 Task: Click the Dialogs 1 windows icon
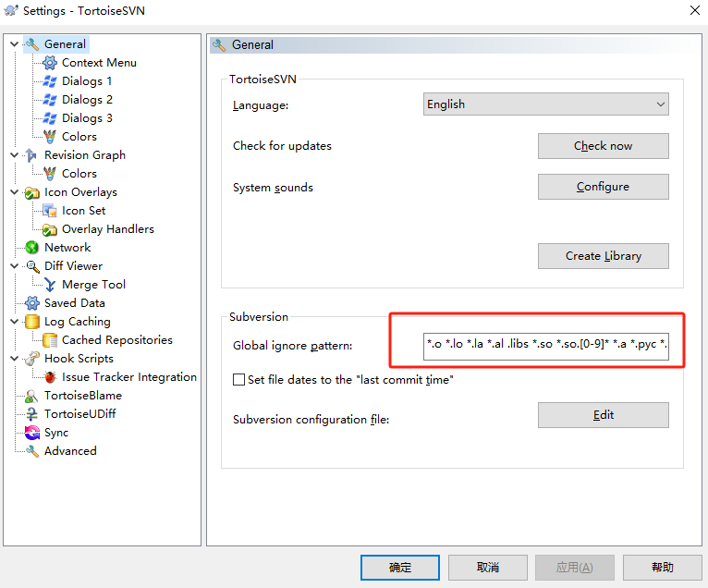click(50, 81)
